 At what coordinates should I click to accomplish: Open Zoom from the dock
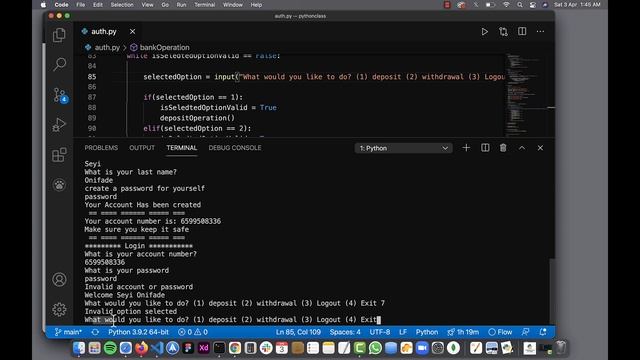422,348
